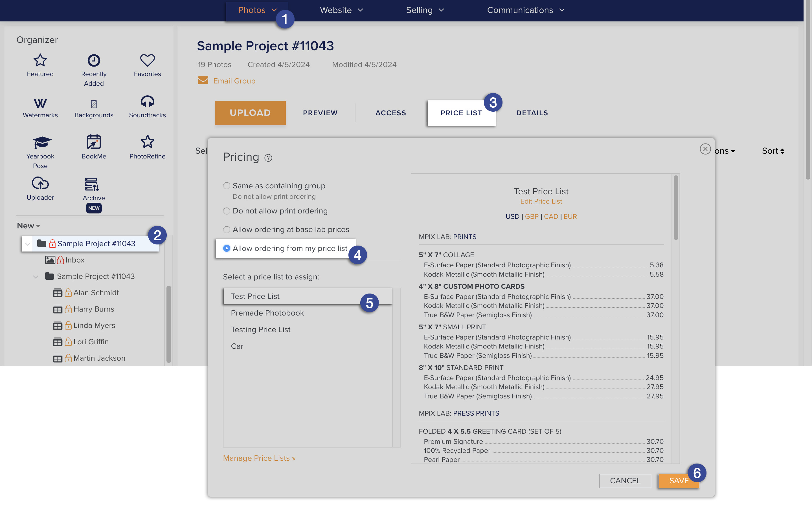Open Recently Added clock icon
This screenshot has width=812, height=505.
pos(94,60)
